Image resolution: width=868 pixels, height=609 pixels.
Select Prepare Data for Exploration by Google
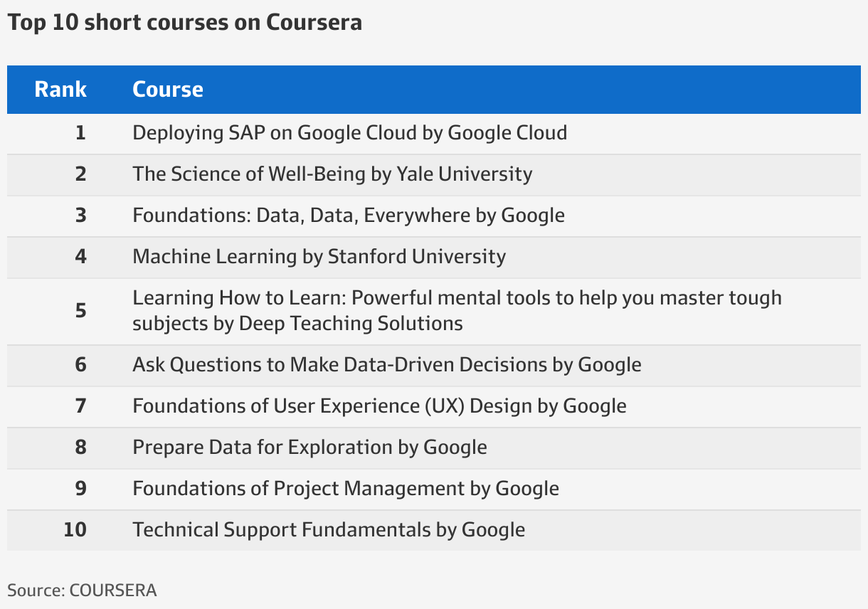[x=310, y=448]
